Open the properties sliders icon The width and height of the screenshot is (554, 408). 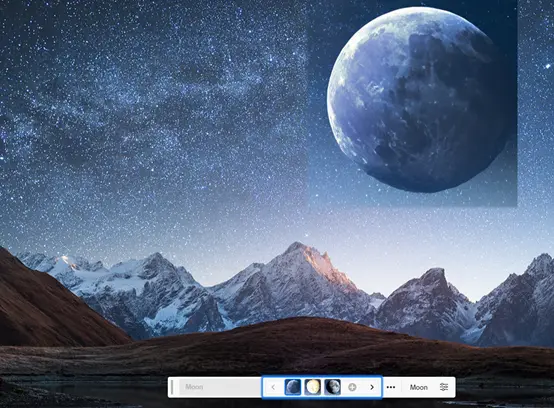444,387
